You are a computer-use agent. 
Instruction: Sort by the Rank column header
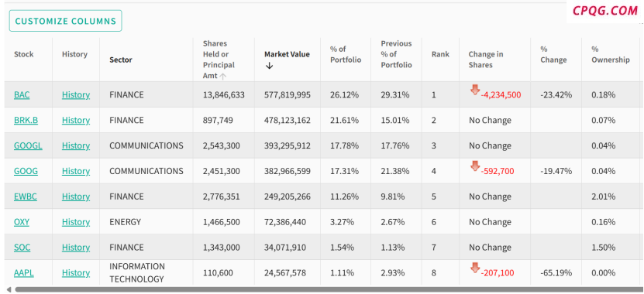click(x=440, y=54)
